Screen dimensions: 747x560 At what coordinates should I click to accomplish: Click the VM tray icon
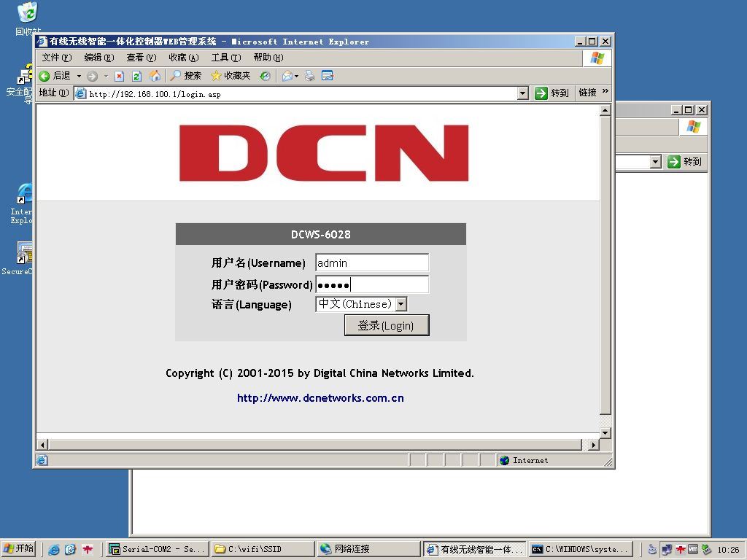(693, 549)
